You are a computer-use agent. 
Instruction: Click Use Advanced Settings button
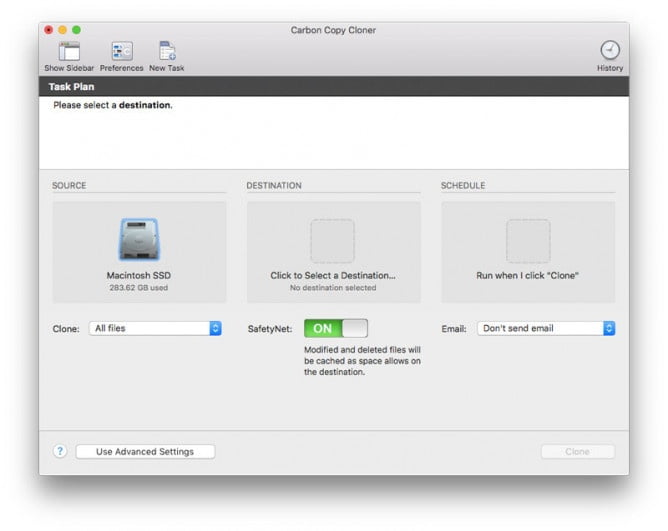[145, 452]
